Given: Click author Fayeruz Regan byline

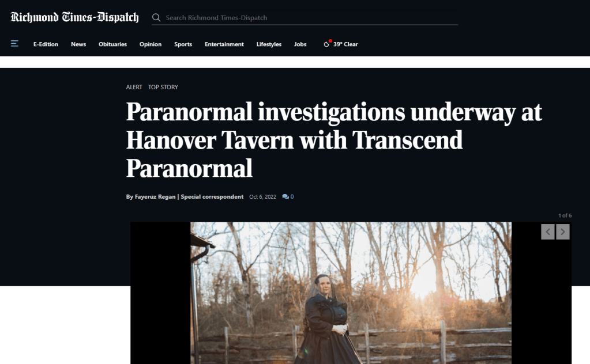Looking at the screenshot, I should (155, 196).
